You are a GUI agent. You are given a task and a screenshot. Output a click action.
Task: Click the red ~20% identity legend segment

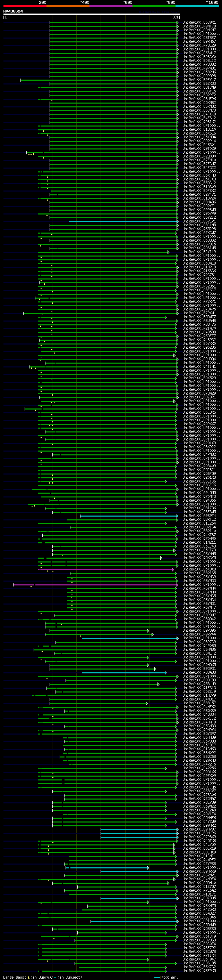coord(25,6)
